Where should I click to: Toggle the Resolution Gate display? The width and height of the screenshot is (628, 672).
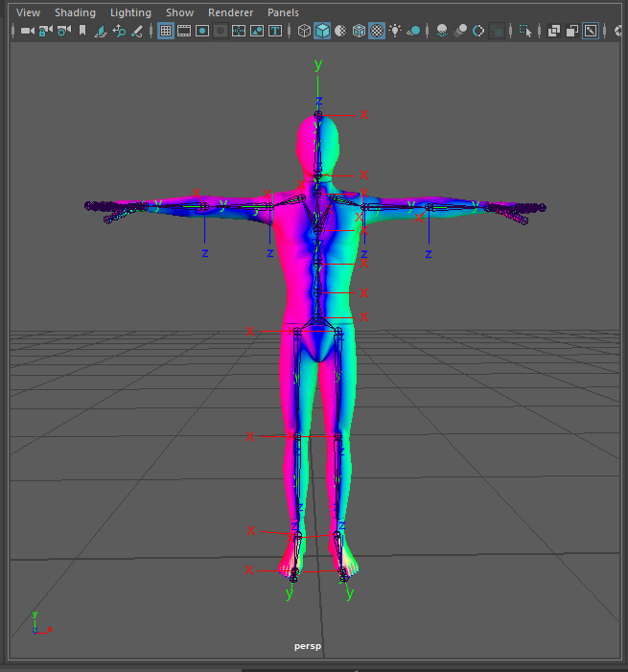coord(202,31)
